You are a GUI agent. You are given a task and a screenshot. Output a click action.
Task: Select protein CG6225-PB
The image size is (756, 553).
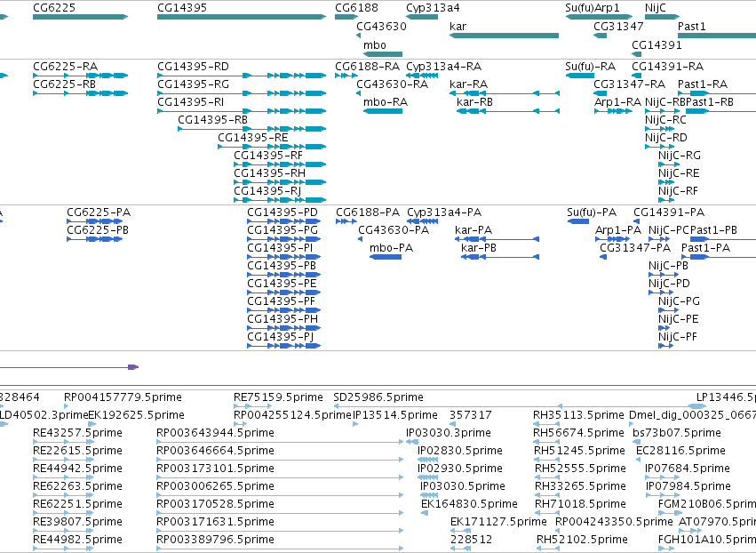coord(98,230)
